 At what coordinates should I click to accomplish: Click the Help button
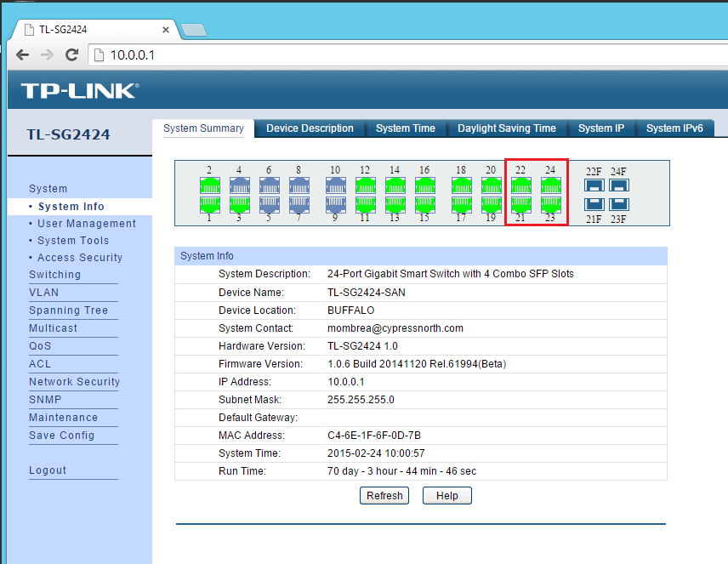tap(447, 496)
